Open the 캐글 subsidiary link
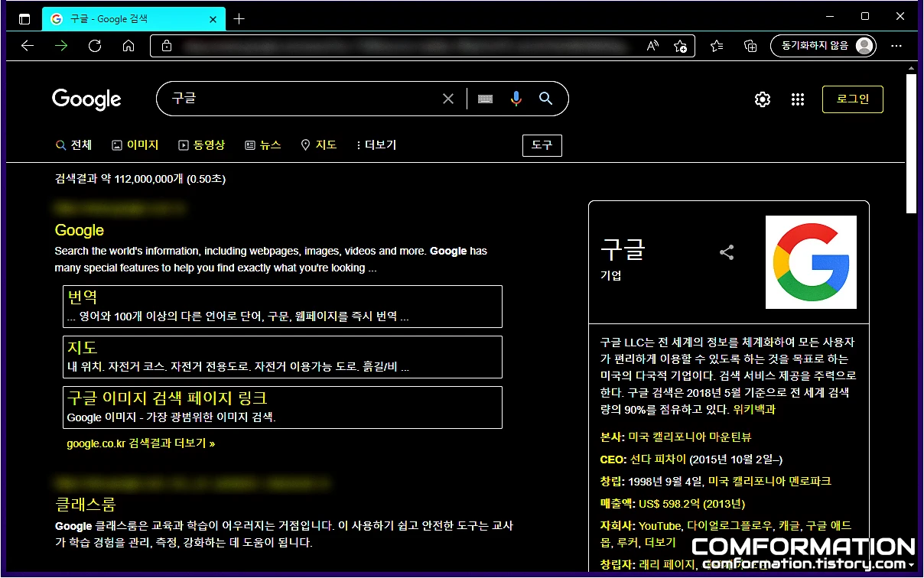 point(789,525)
